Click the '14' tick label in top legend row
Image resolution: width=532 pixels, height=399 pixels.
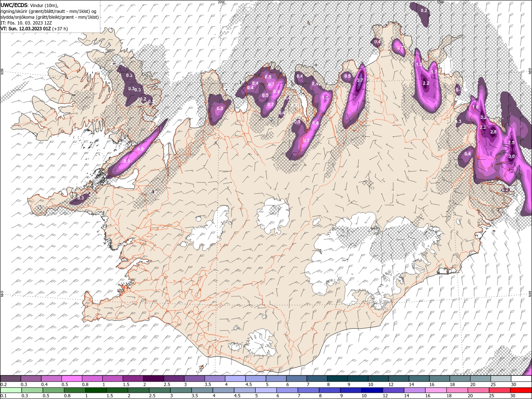pos(411,384)
